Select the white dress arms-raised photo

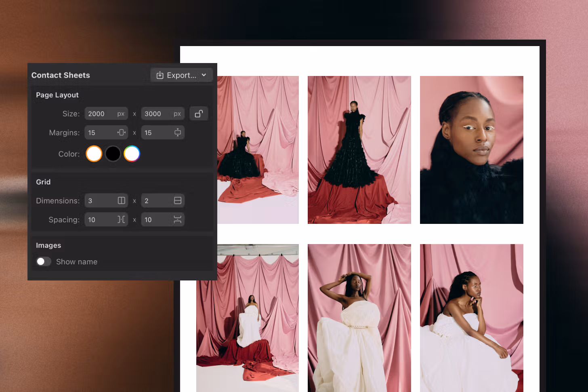(x=359, y=318)
